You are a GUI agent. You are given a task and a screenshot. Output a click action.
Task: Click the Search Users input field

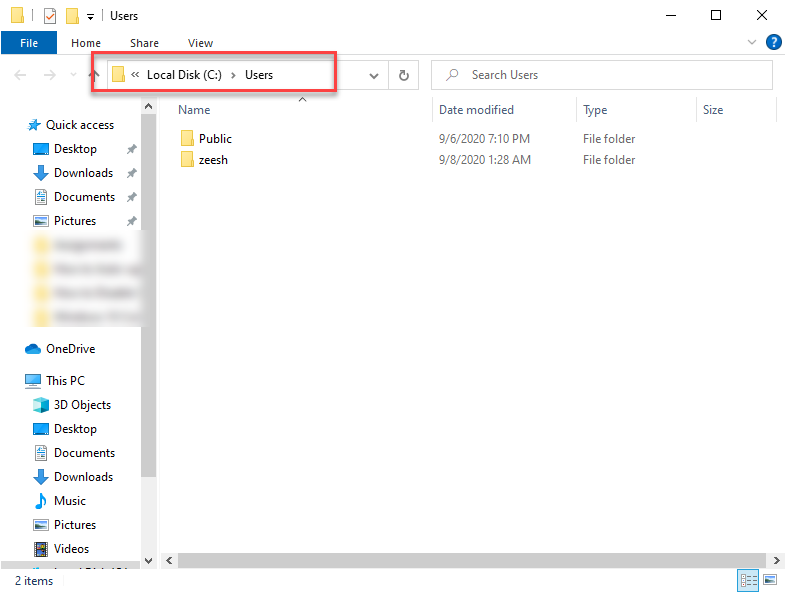click(x=602, y=75)
